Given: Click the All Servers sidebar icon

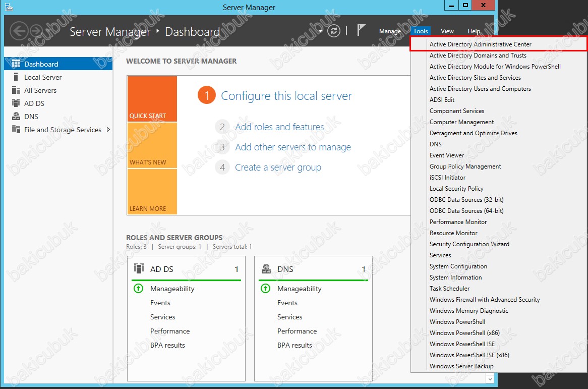Looking at the screenshot, I should tap(16, 90).
